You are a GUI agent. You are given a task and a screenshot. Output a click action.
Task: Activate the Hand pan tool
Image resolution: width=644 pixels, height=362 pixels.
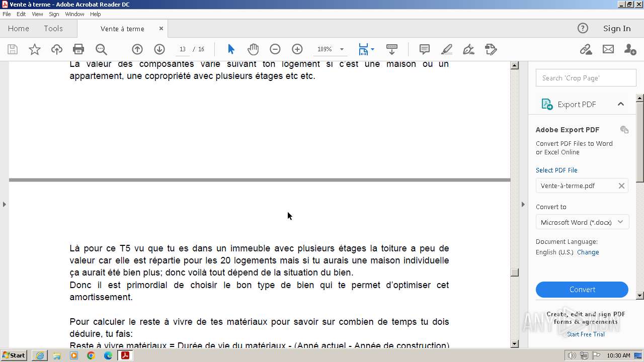coord(253,49)
